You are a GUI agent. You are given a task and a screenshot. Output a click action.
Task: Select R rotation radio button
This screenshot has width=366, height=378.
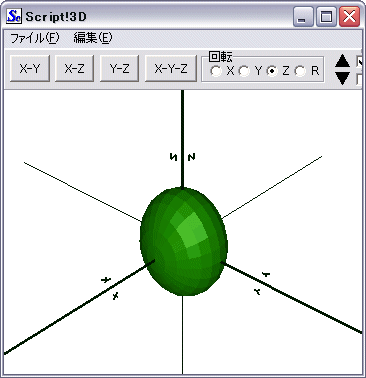click(x=300, y=71)
